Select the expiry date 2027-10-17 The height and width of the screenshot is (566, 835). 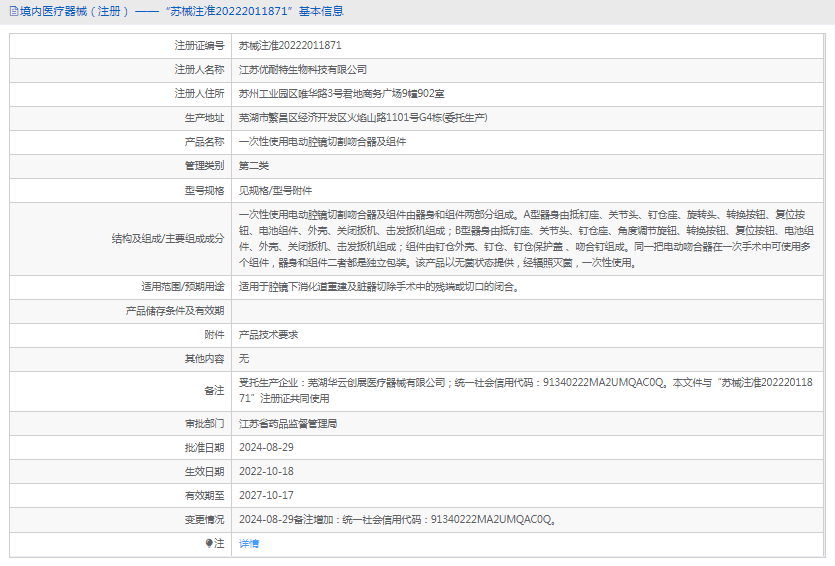(x=266, y=496)
